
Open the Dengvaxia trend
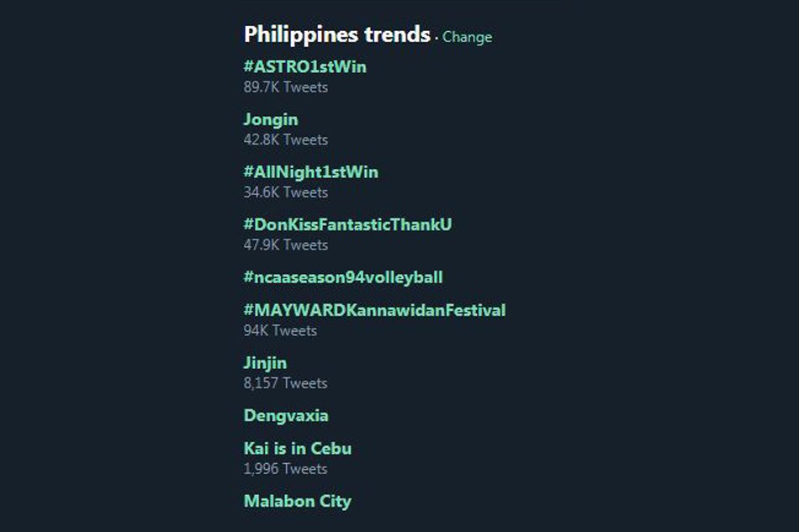tap(286, 415)
